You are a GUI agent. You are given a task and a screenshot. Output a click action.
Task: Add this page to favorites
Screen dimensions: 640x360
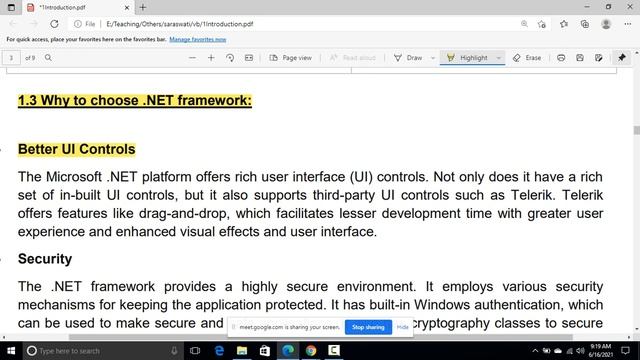pyautogui.click(x=542, y=24)
